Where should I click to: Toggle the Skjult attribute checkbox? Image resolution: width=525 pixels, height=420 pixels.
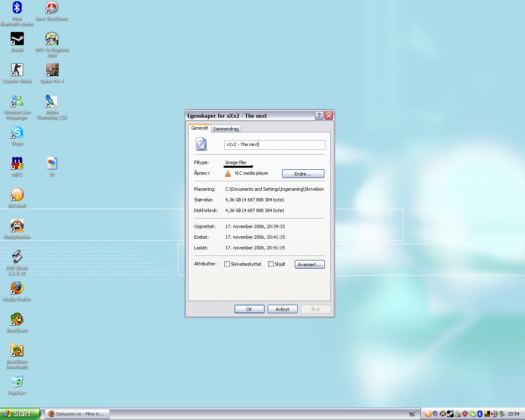click(271, 264)
